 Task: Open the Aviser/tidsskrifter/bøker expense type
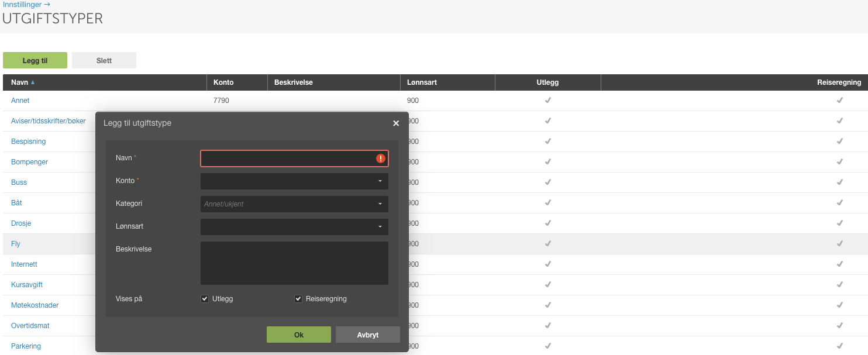point(49,121)
